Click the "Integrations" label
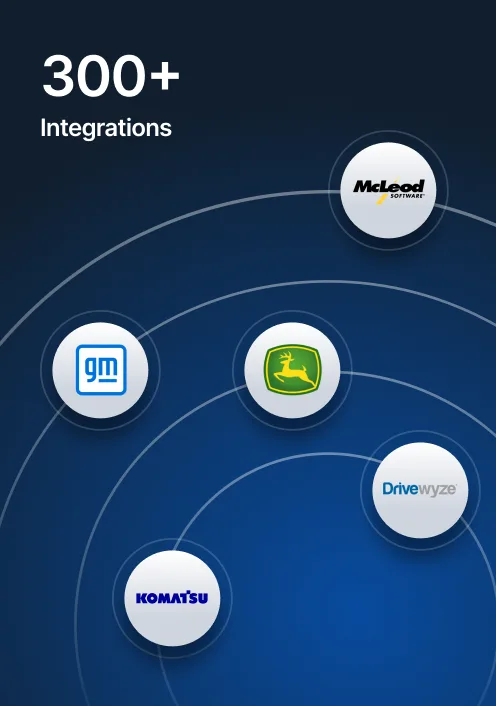 (x=106, y=128)
